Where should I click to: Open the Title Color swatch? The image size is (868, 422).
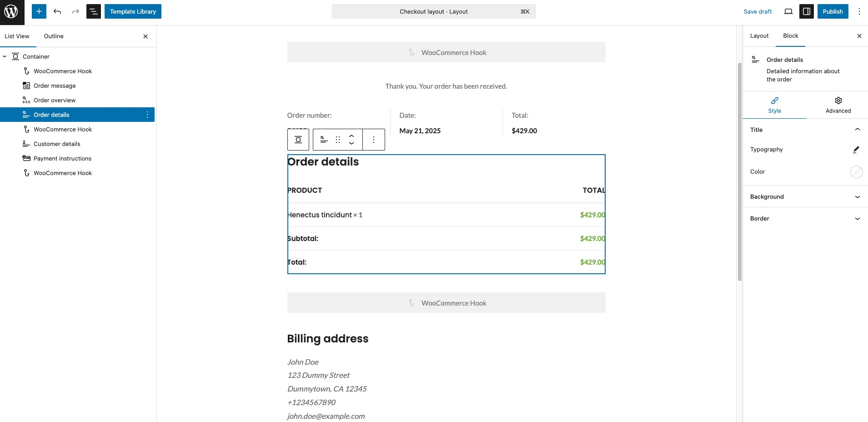pyautogui.click(x=856, y=172)
